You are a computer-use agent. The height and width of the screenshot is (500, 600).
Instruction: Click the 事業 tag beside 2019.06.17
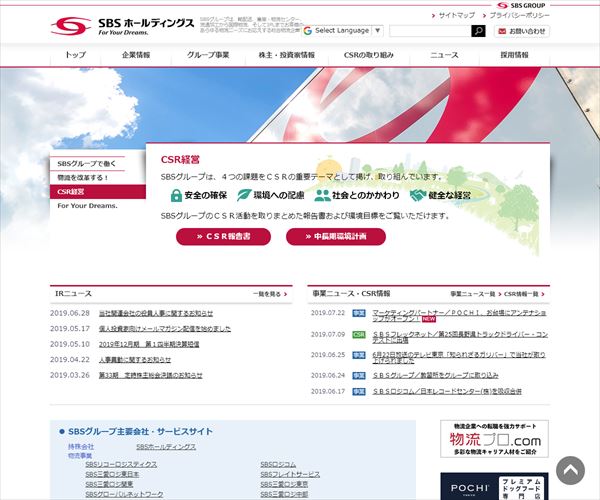click(x=359, y=391)
